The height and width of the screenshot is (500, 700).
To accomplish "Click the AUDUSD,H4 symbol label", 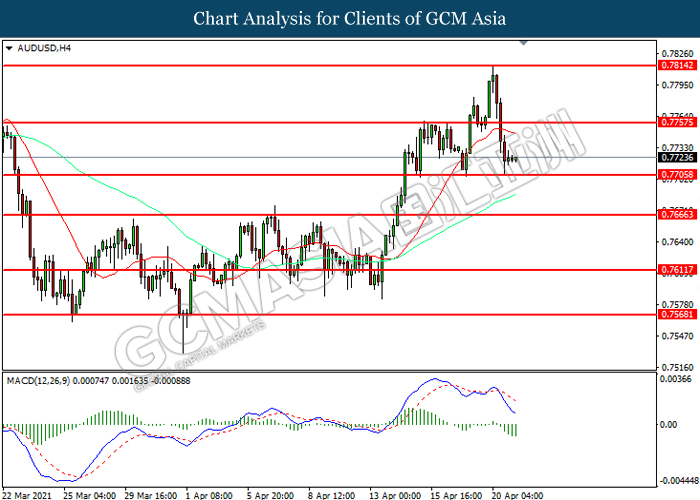I will (x=44, y=48).
